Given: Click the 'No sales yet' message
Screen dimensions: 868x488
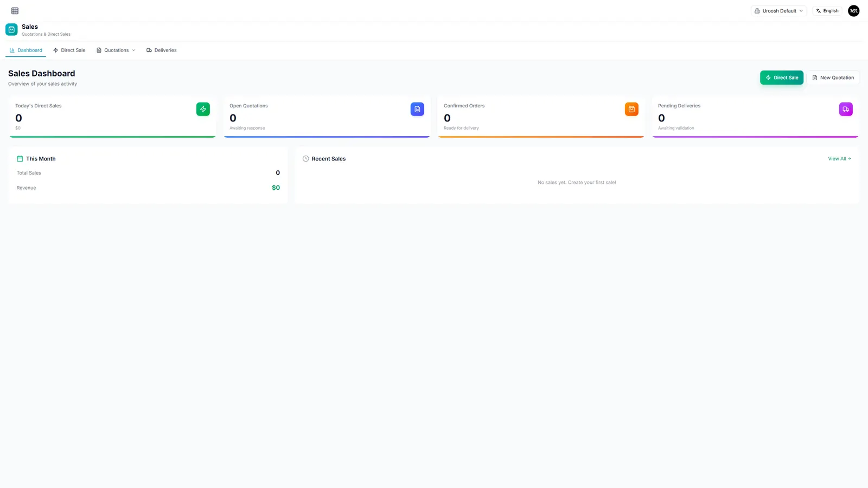Looking at the screenshot, I should pyautogui.click(x=577, y=183).
